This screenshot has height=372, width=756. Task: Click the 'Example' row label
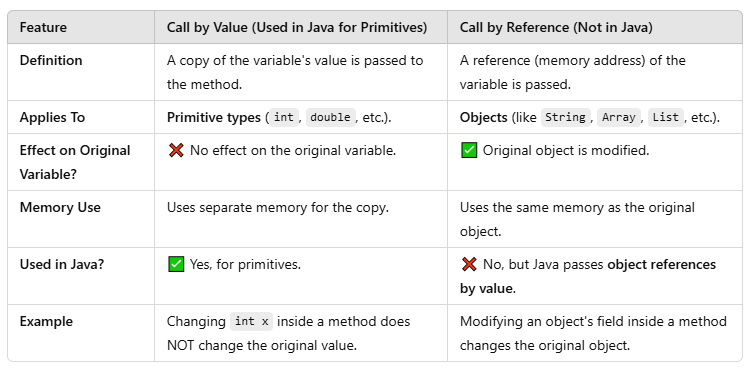tap(46, 321)
